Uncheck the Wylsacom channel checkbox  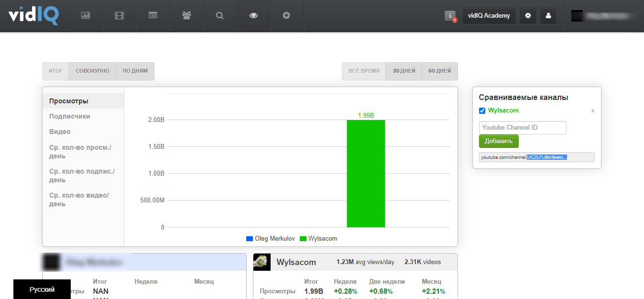pyautogui.click(x=482, y=111)
